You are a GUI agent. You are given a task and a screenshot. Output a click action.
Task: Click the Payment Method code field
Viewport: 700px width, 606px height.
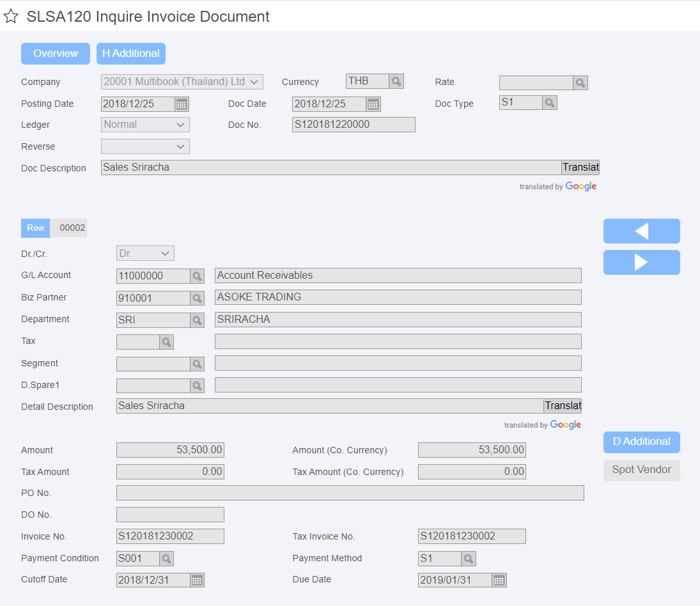coord(440,559)
